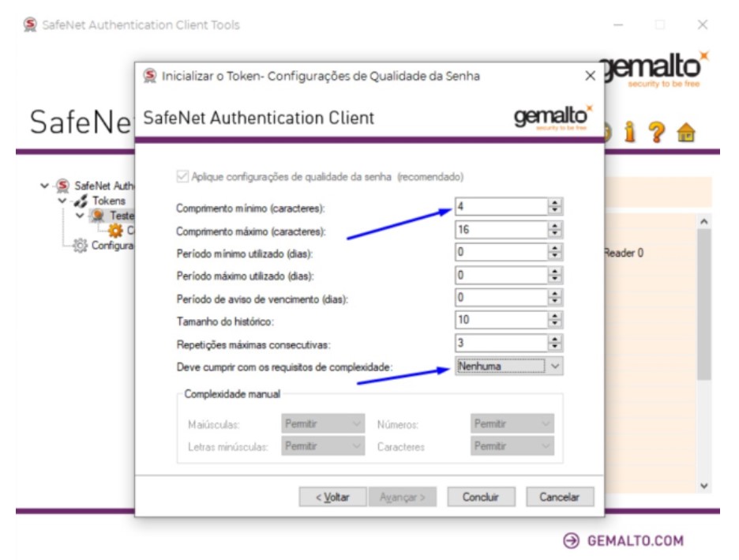Decrease Período de aviso de vencimento value
This screenshot has height=560, width=739.
555,302
